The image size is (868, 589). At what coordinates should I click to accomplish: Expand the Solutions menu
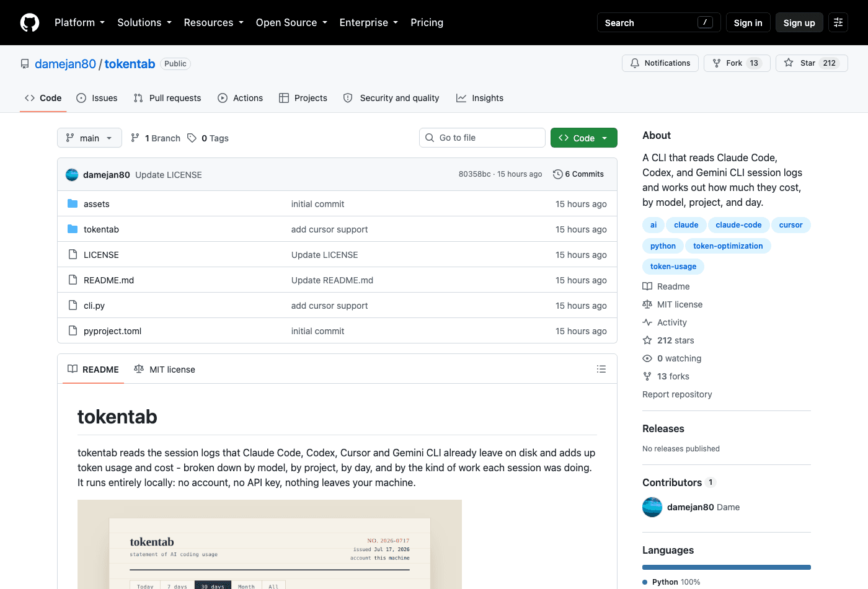(x=144, y=22)
